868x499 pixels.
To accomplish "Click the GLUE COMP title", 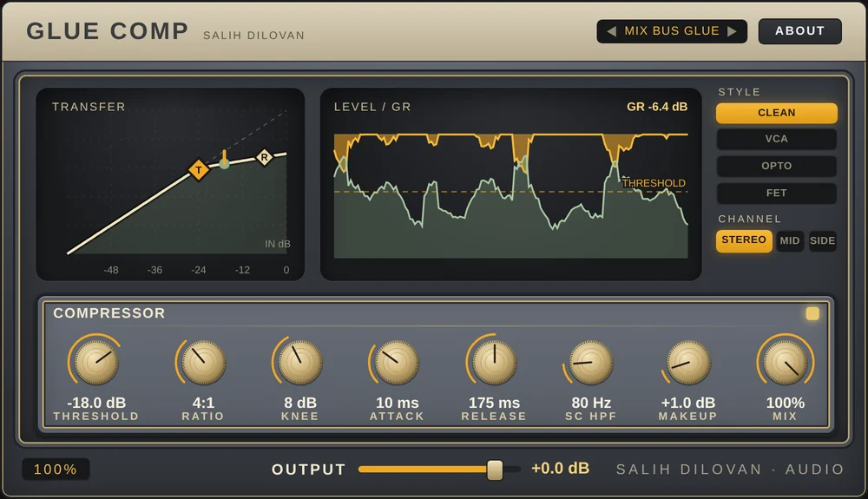I will (x=108, y=31).
